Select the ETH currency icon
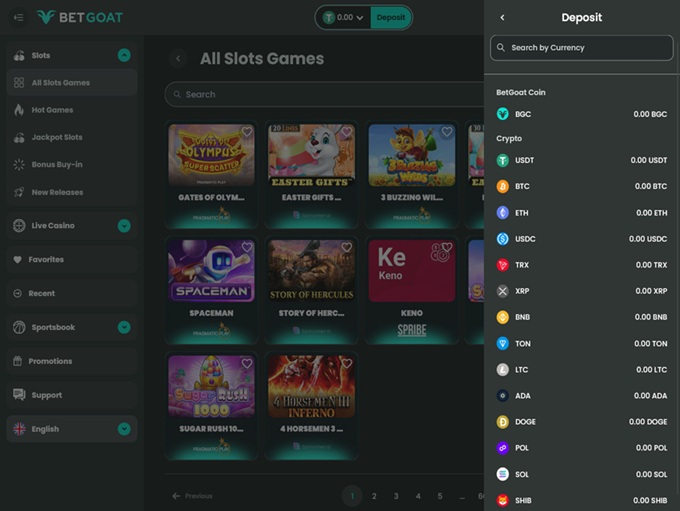Image resolution: width=680 pixels, height=511 pixels. [503, 212]
